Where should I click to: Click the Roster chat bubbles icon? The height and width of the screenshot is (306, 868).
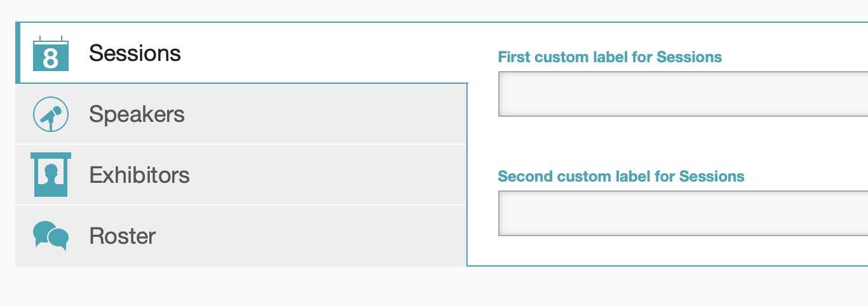[50, 236]
